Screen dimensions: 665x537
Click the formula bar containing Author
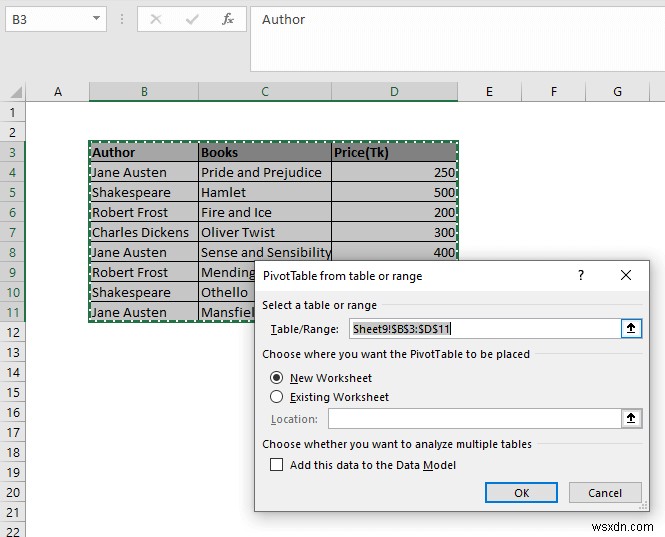(458, 39)
